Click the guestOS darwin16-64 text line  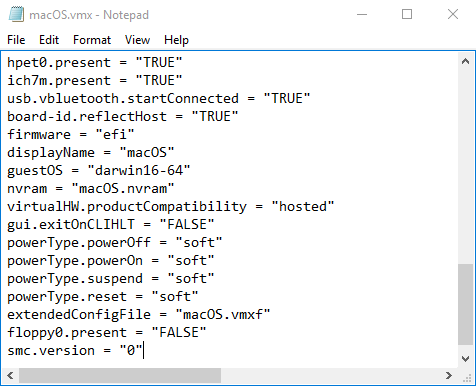pyautogui.click(x=98, y=171)
